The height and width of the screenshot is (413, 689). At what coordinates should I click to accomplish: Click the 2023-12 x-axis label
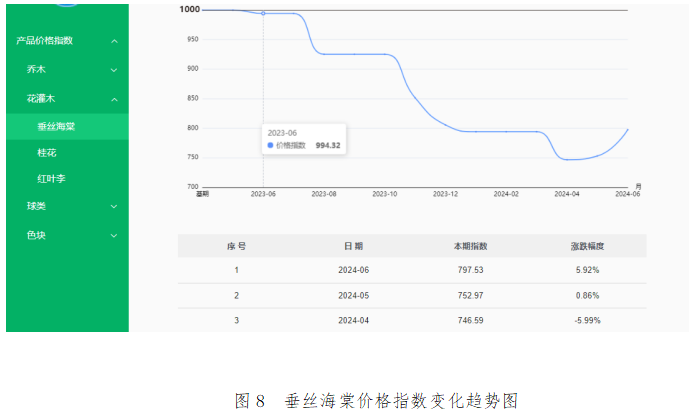pos(445,194)
